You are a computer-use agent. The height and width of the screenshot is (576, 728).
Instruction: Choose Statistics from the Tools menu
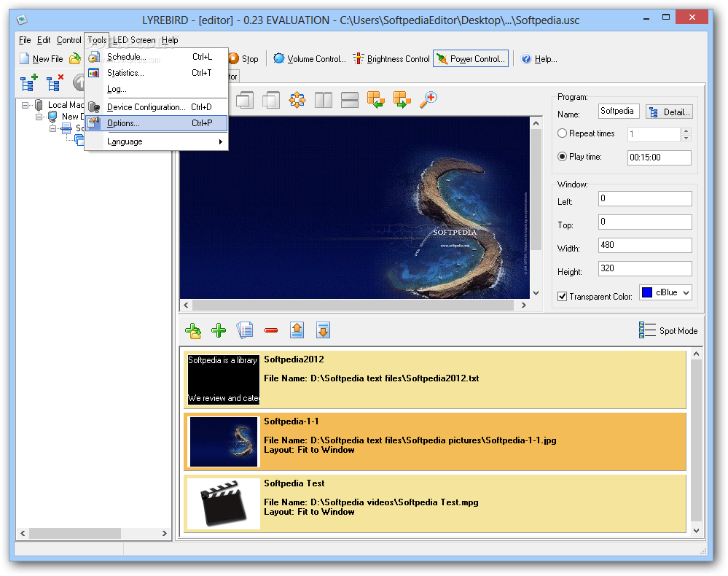point(157,73)
